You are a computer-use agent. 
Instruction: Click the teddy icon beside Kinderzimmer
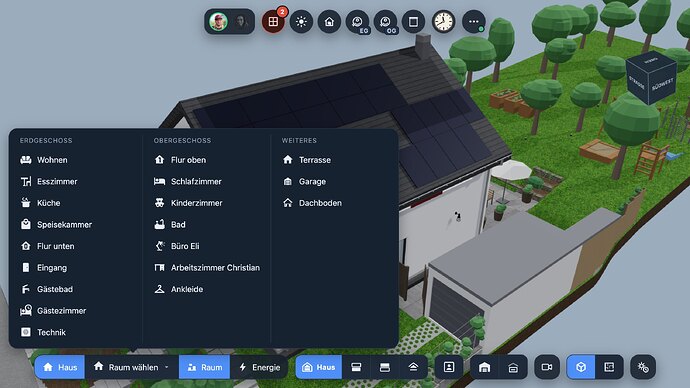(x=159, y=203)
